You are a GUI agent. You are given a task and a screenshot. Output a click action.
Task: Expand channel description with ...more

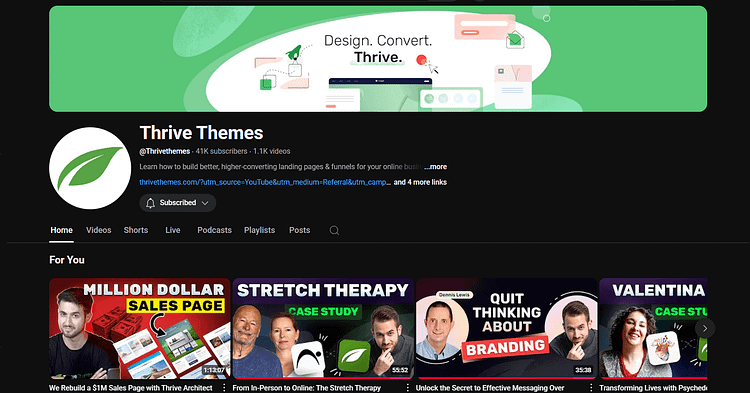tap(435, 167)
